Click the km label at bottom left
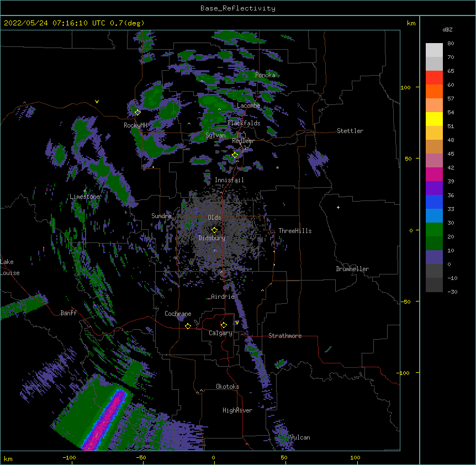 pyautogui.click(x=8, y=459)
